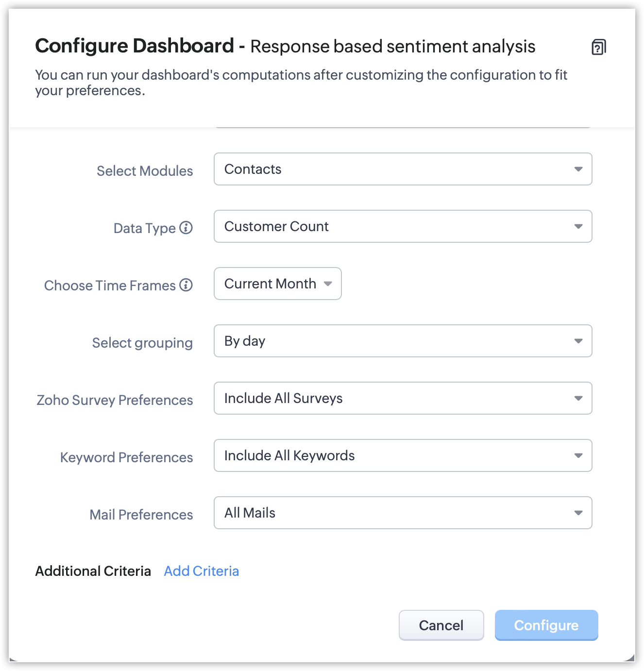The height and width of the screenshot is (671, 644).
Task: Expand the By day grouping dropdown
Action: 403,341
